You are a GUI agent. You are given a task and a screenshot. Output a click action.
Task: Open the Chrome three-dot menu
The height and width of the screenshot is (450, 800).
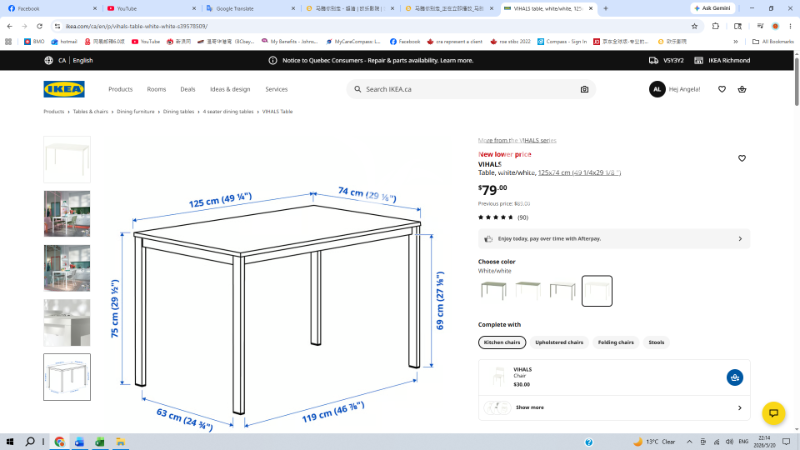790,26
